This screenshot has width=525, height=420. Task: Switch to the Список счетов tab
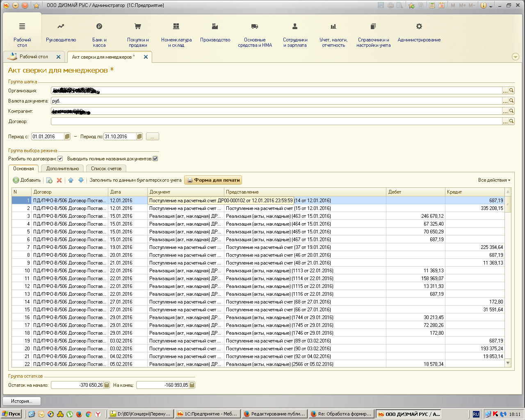(106, 169)
